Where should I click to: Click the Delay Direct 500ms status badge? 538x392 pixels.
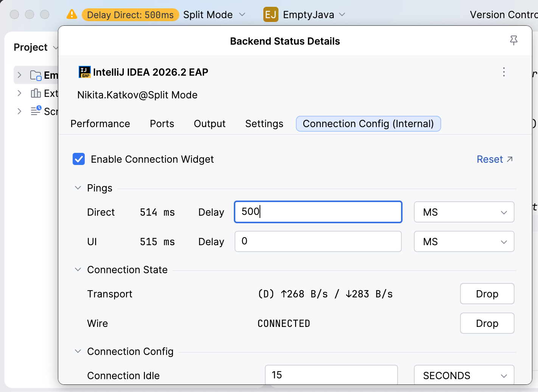pos(131,15)
